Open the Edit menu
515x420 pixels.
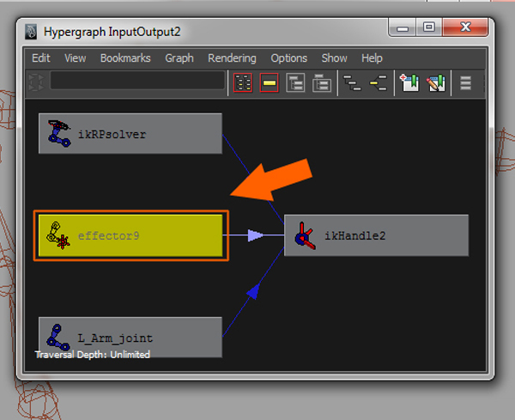pos(40,58)
